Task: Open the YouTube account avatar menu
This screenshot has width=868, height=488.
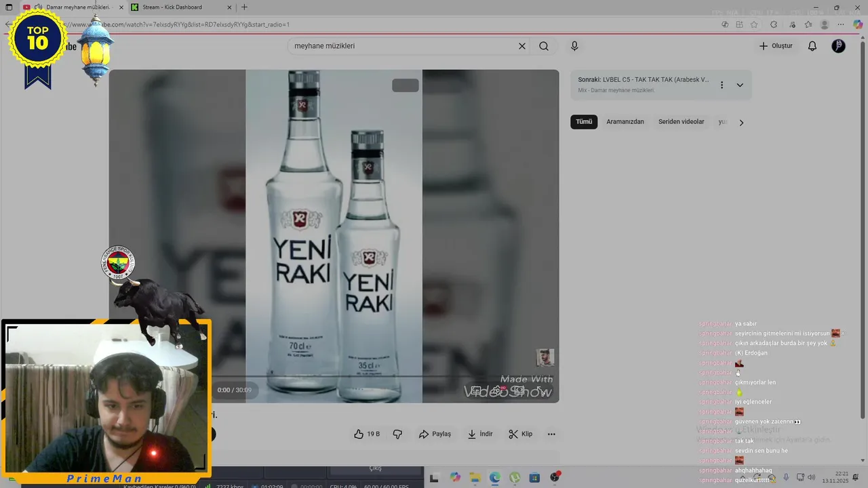Action: (x=839, y=46)
